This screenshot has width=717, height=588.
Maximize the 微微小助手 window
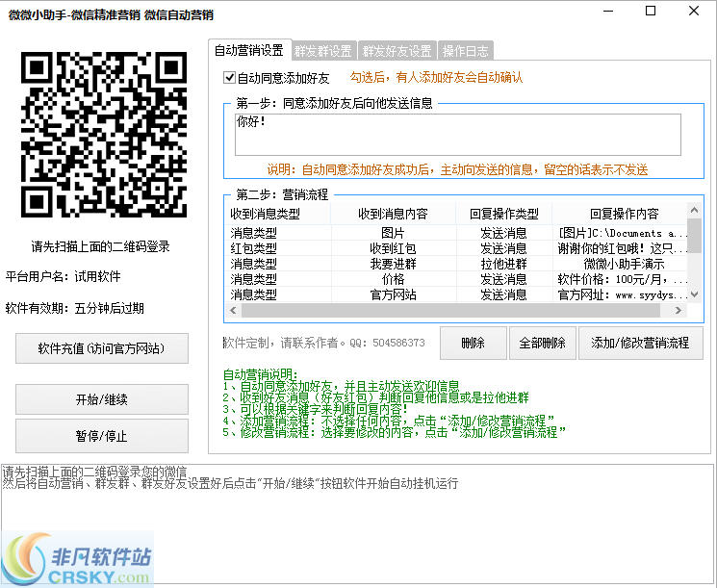click(x=651, y=11)
